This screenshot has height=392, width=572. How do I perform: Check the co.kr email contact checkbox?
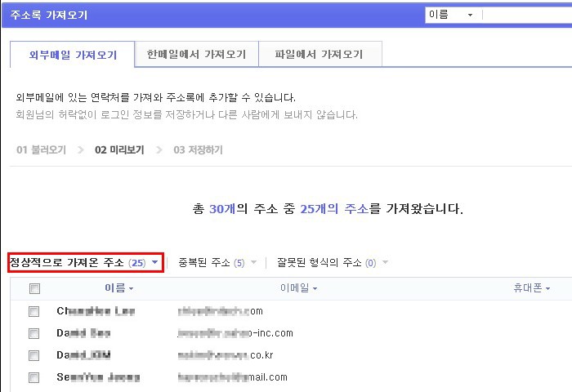click(x=34, y=355)
